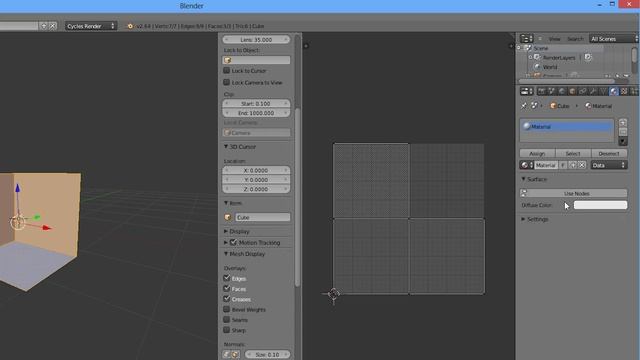Unlink material with the X icon

(582, 165)
